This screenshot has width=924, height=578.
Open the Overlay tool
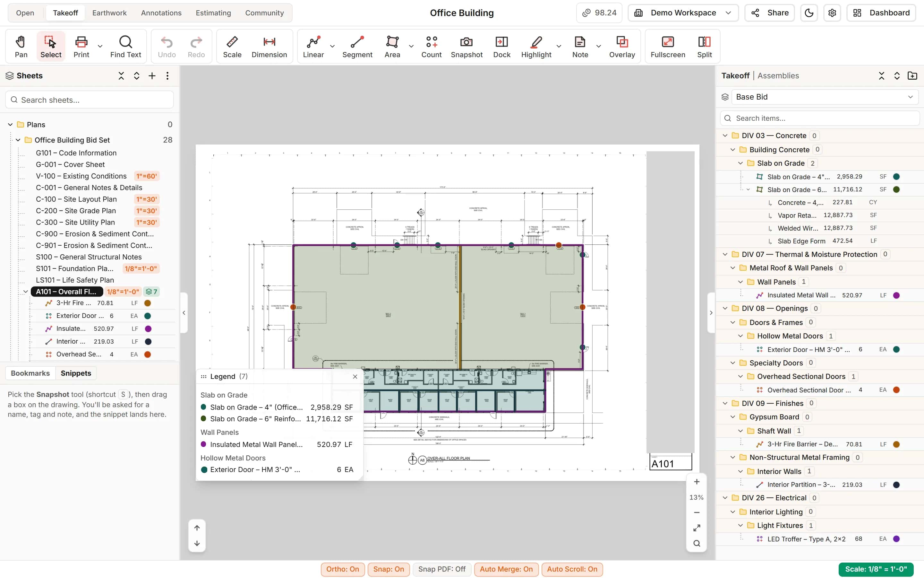coord(622,47)
